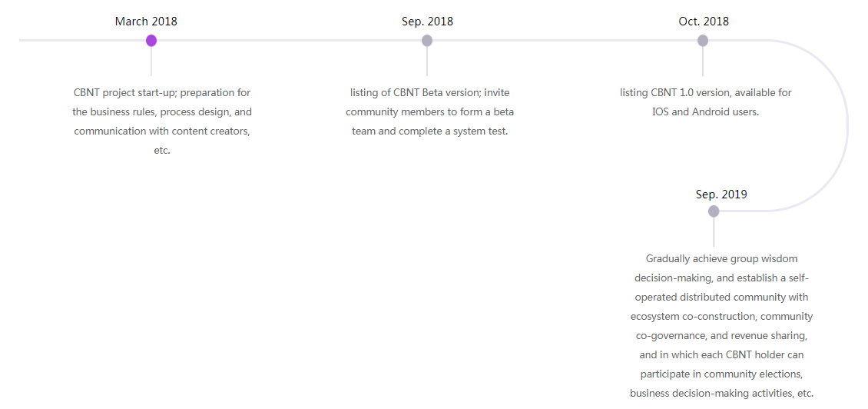Select the Oct. 2018 timeline dot
Viewport: 868px width, 409px height.
pyautogui.click(x=703, y=41)
